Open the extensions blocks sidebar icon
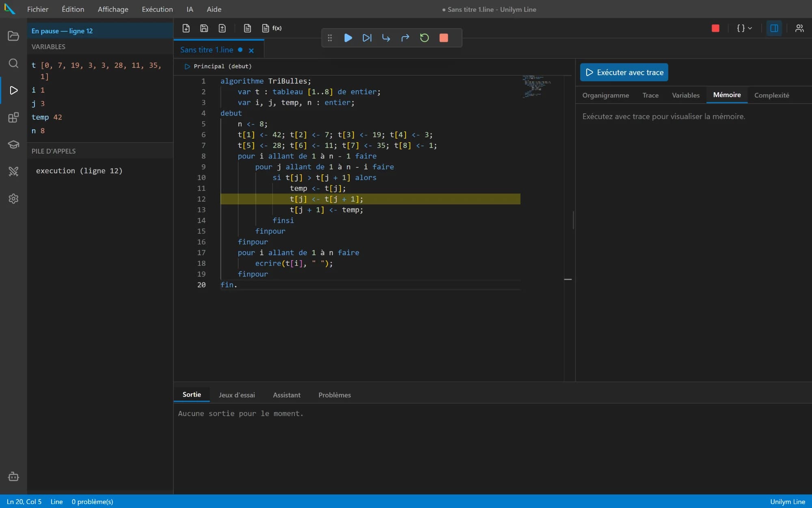 (x=13, y=117)
